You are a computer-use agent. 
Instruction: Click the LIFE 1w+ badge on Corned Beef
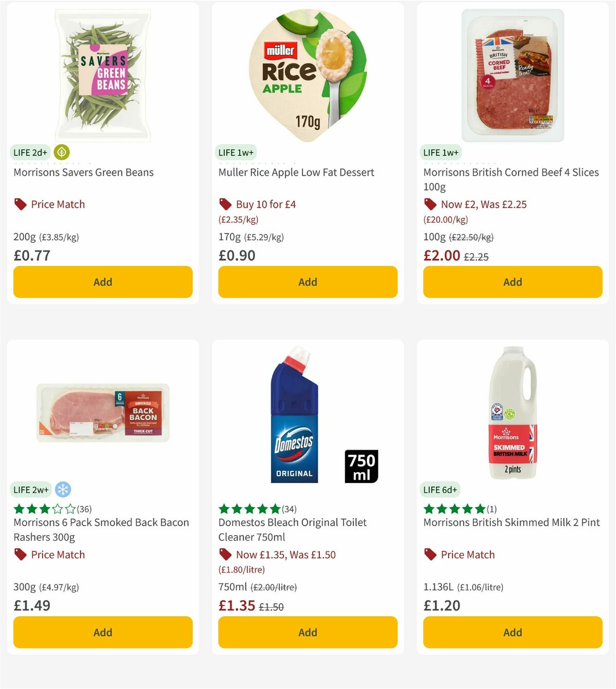click(x=441, y=152)
